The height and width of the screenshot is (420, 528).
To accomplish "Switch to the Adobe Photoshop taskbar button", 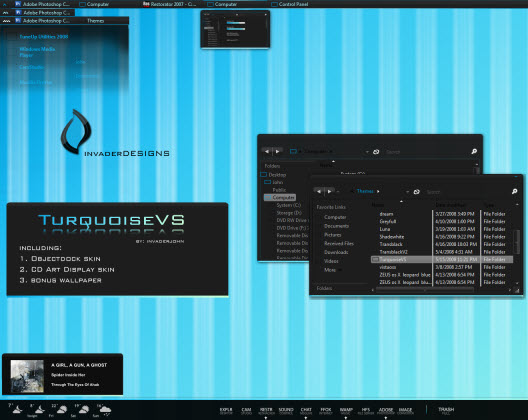I will pos(42,4).
